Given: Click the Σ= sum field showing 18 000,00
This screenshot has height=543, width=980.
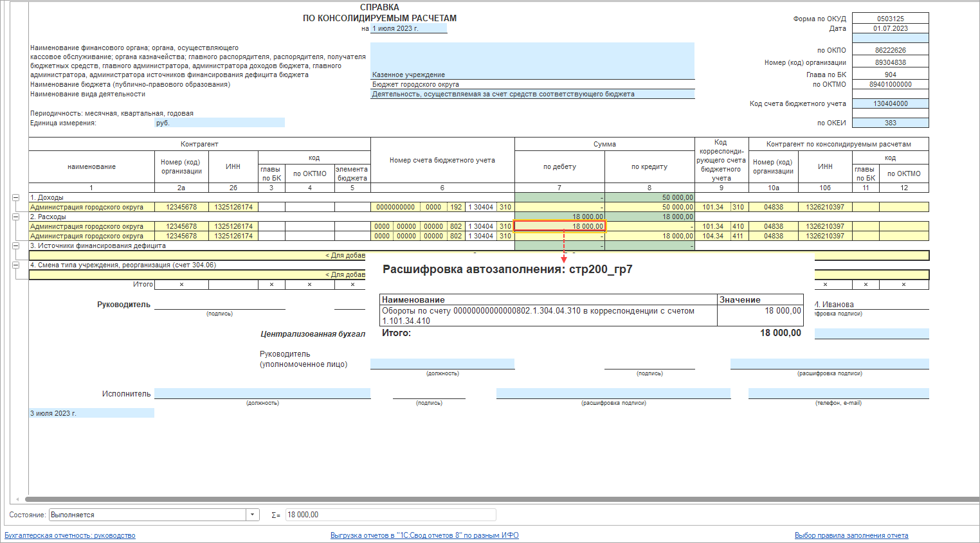Looking at the screenshot, I should point(390,515).
